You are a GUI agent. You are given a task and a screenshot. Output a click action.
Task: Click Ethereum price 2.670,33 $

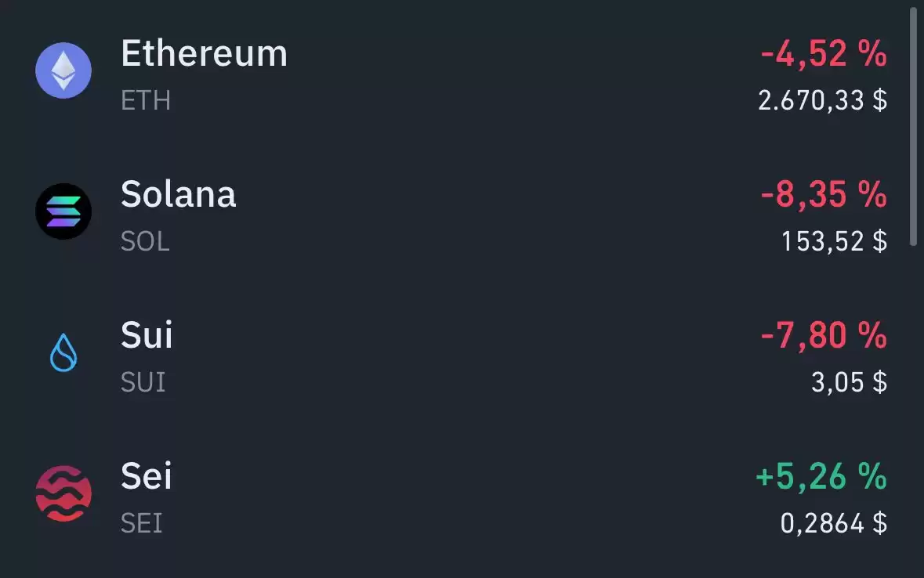(823, 100)
